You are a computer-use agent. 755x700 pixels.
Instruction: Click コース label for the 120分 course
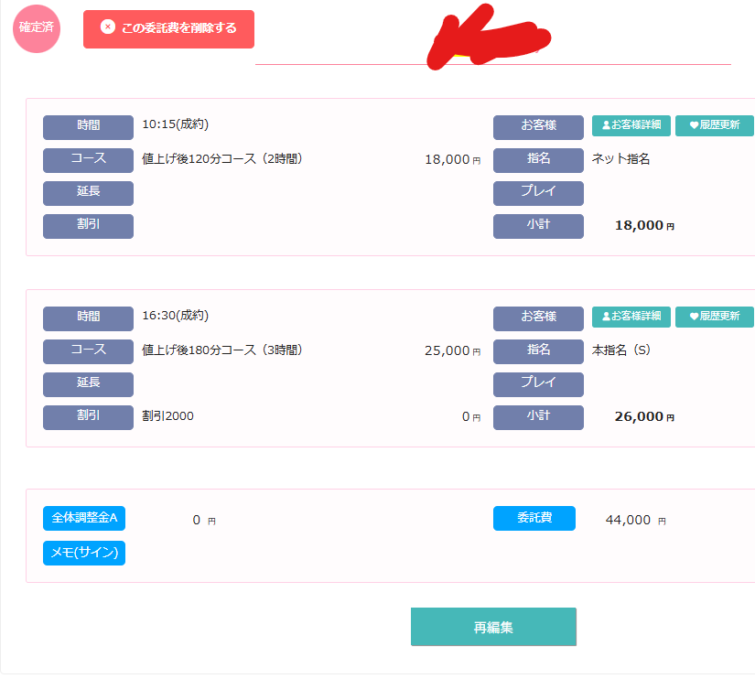88,159
